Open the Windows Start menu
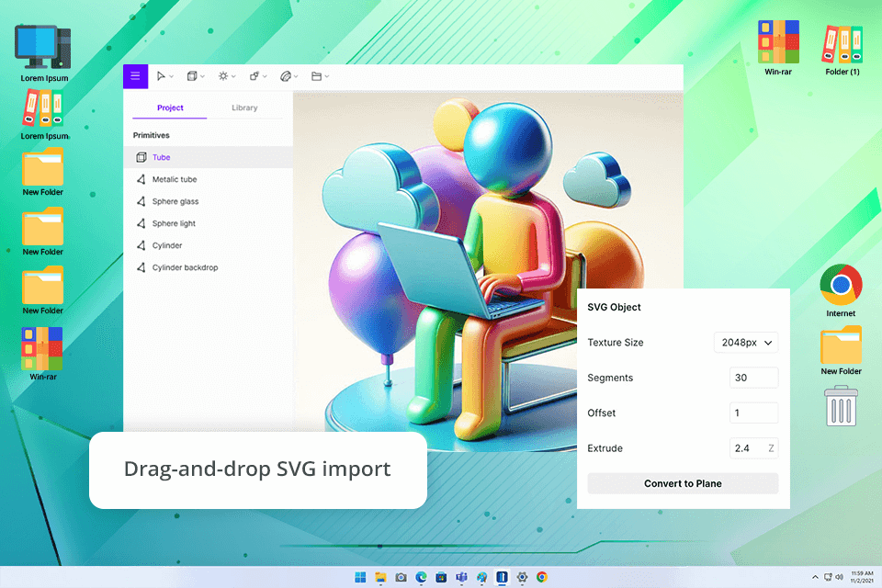This screenshot has width=882, height=588. click(x=360, y=577)
